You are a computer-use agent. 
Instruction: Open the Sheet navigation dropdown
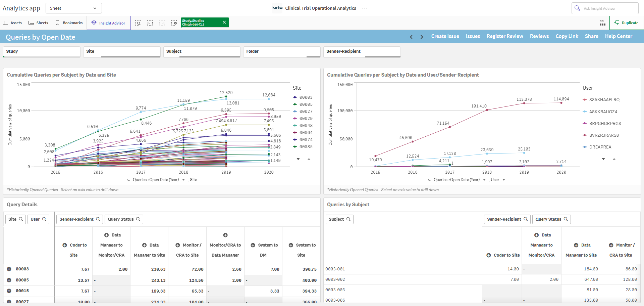(73, 8)
